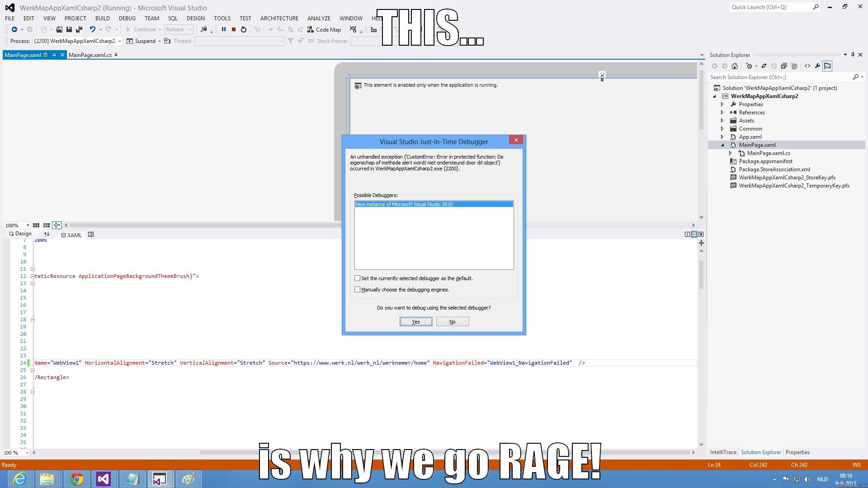Switch to the MainPage.xaml.cs tab
The width and height of the screenshot is (868, 488).
tap(90, 55)
